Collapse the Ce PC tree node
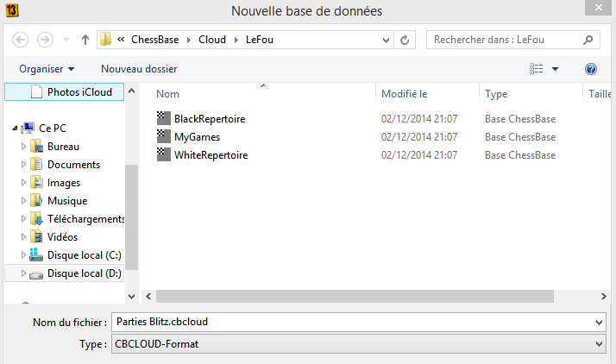The image size is (616, 364). tap(15, 128)
